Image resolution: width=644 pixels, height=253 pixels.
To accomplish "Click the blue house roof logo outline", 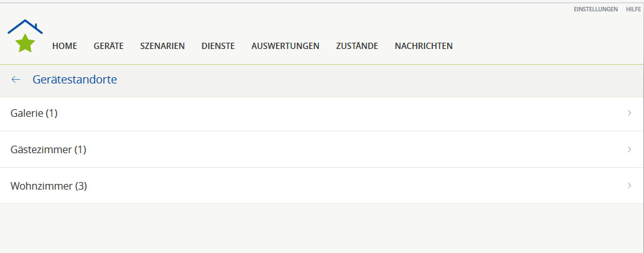I will point(25,26).
